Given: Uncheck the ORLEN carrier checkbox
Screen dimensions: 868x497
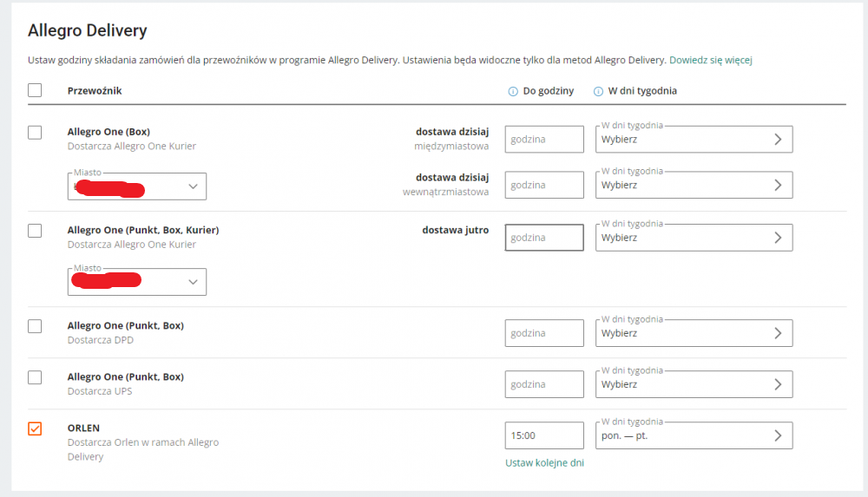Looking at the screenshot, I should tap(35, 428).
